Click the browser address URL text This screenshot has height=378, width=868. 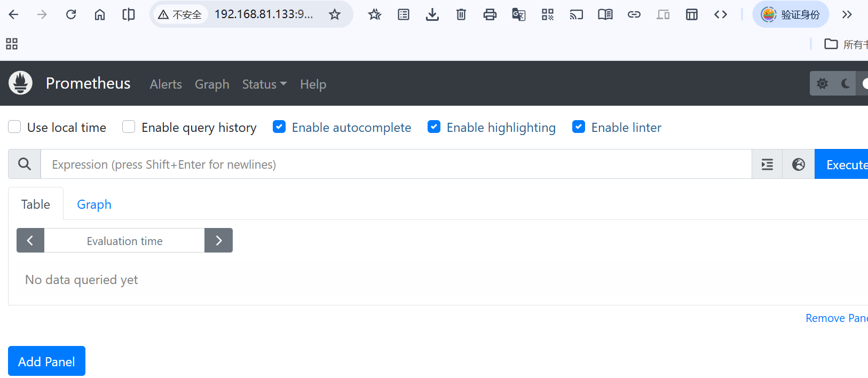(264, 14)
